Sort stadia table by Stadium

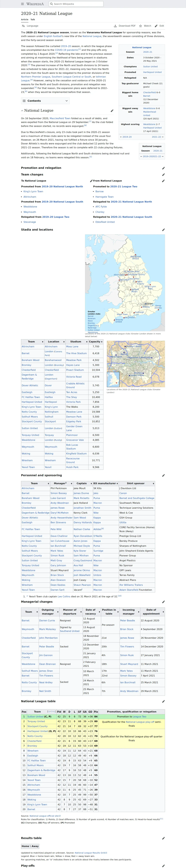click(x=77, y=342)
